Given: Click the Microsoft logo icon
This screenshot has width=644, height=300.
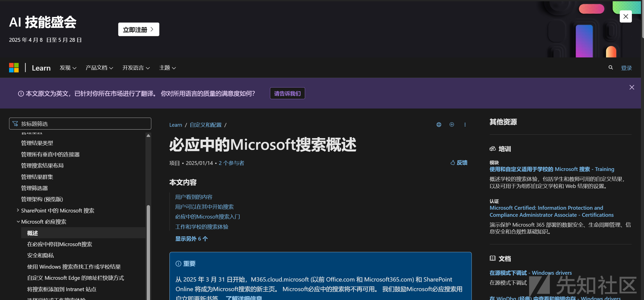Looking at the screenshot, I should (14, 68).
